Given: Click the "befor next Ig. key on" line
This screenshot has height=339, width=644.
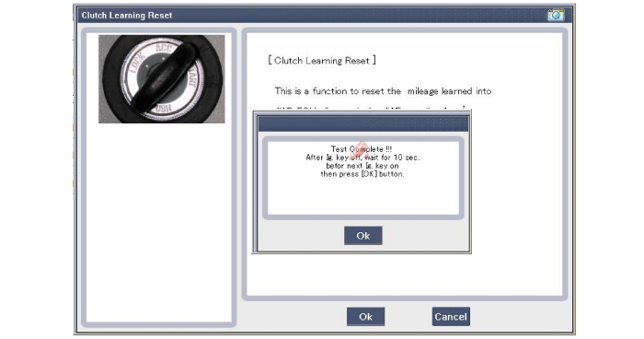Looking at the screenshot, I should pos(362,166).
